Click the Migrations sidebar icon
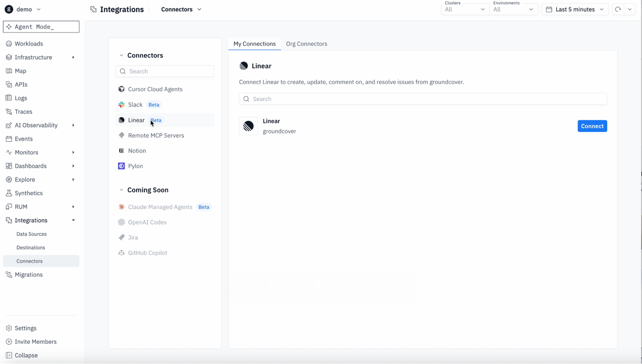This screenshot has height=364, width=642. coord(9,275)
